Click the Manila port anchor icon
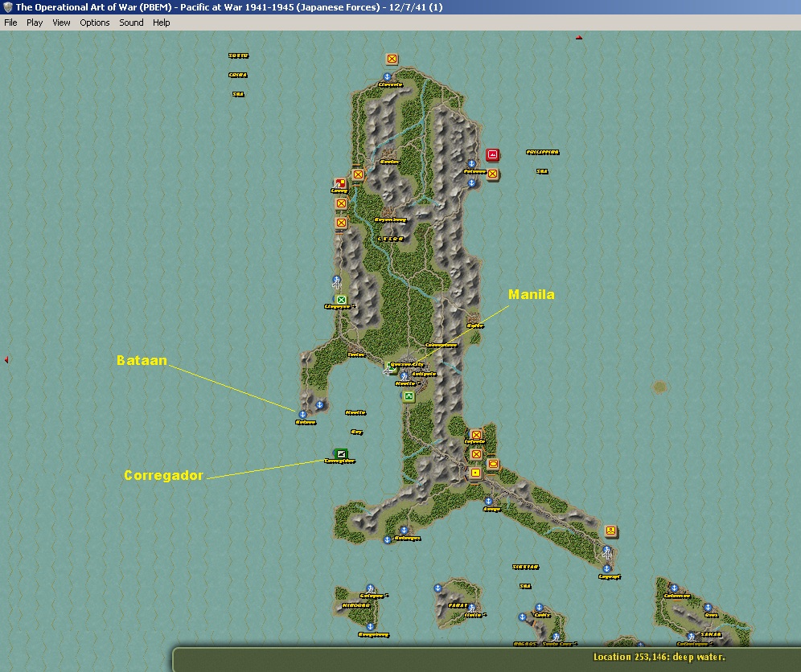 pos(404,376)
